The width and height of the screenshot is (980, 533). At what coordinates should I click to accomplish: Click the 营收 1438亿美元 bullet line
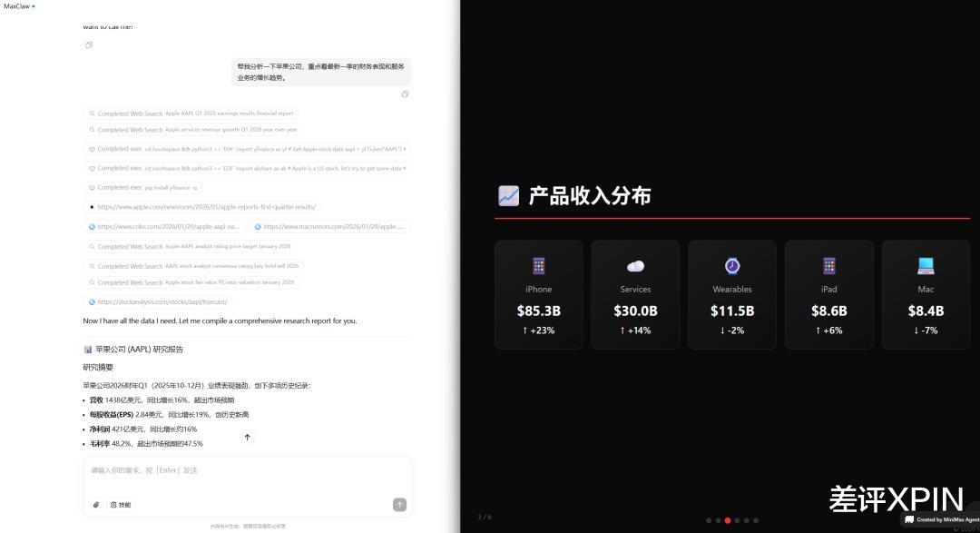[162, 400]
